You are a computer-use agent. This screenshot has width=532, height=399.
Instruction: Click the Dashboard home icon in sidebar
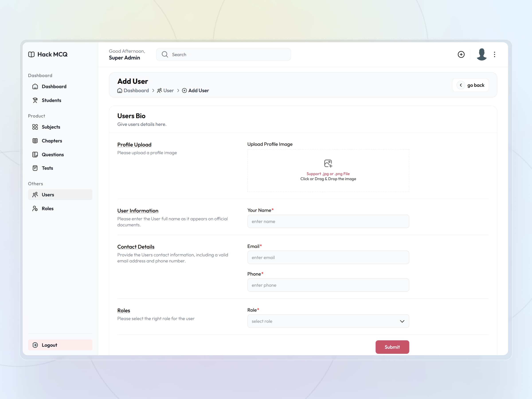[35, 87]
